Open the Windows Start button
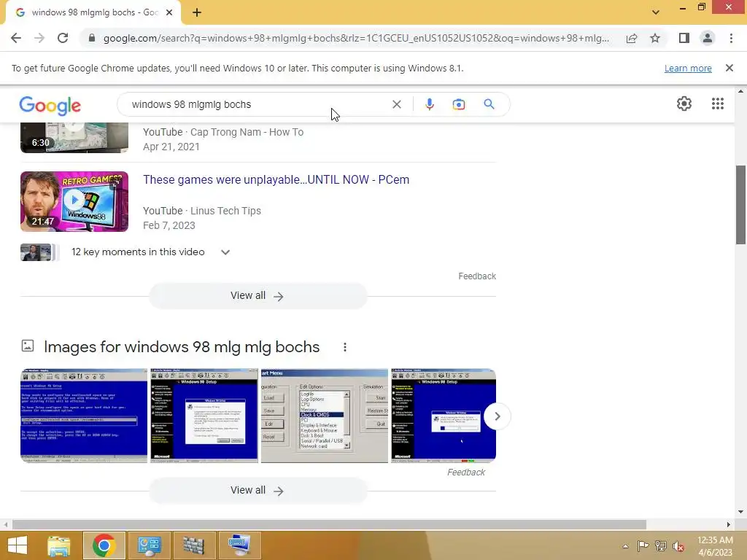Screen dimensions: 747x560 coord(18,545)
